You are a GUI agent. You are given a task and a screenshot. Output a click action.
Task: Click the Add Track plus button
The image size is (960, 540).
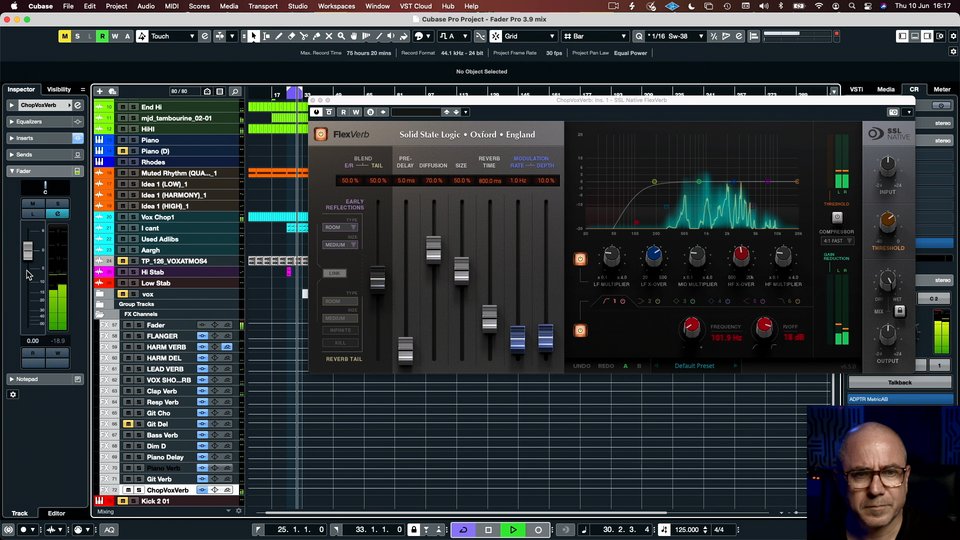tap(100, 91)
